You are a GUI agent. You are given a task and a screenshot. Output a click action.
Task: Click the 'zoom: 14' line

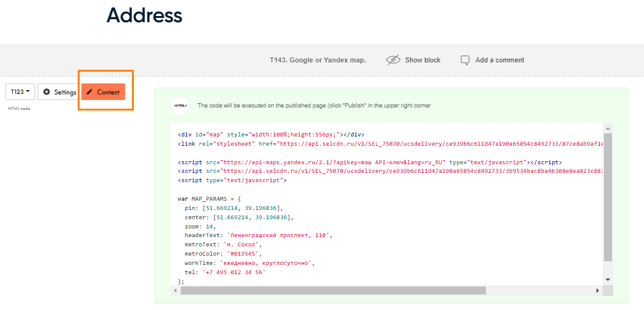coord(200,227)
